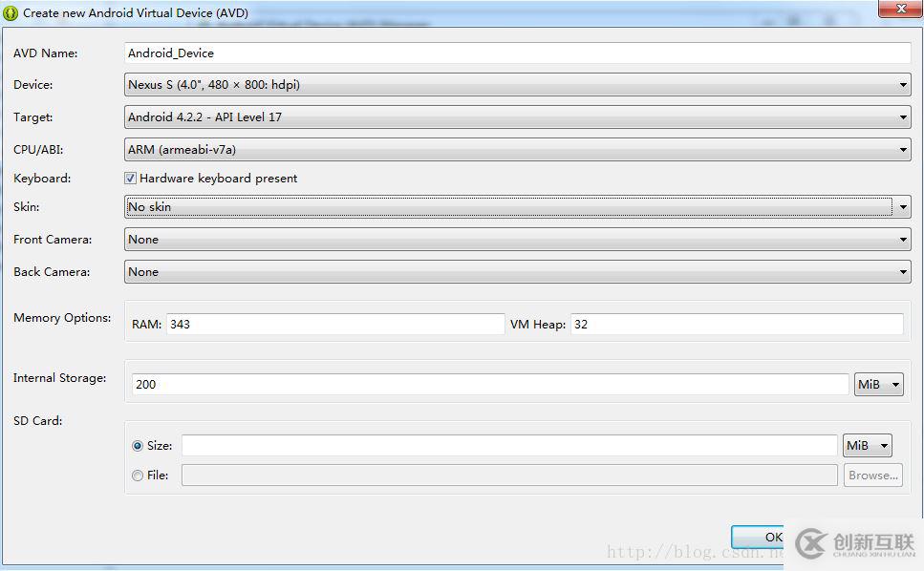This screenshot has height=571, width=924.
Task: Close the Create new AVD dialog
Action: coord(900,9)
